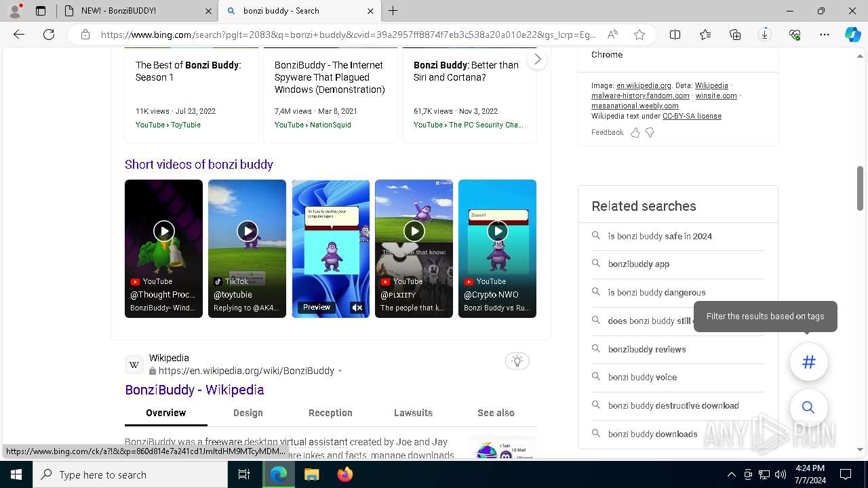868x488 pixels.
Task: Show next videos with carousel arrow
Action: [x=537, y=59]
